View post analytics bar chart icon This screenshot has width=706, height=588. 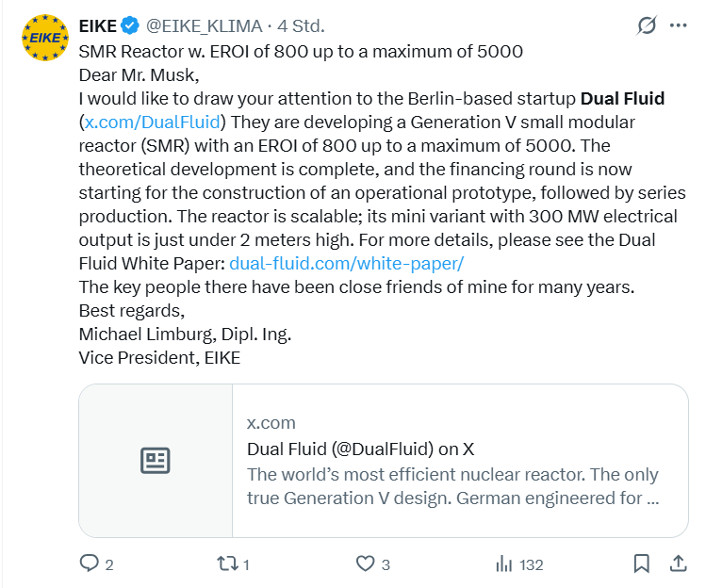point(503,563)
